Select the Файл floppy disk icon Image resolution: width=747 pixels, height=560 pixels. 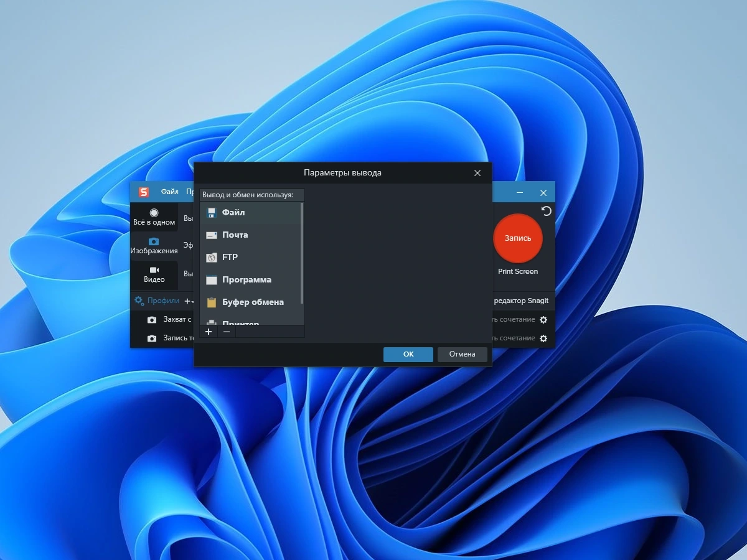point(212,212)
